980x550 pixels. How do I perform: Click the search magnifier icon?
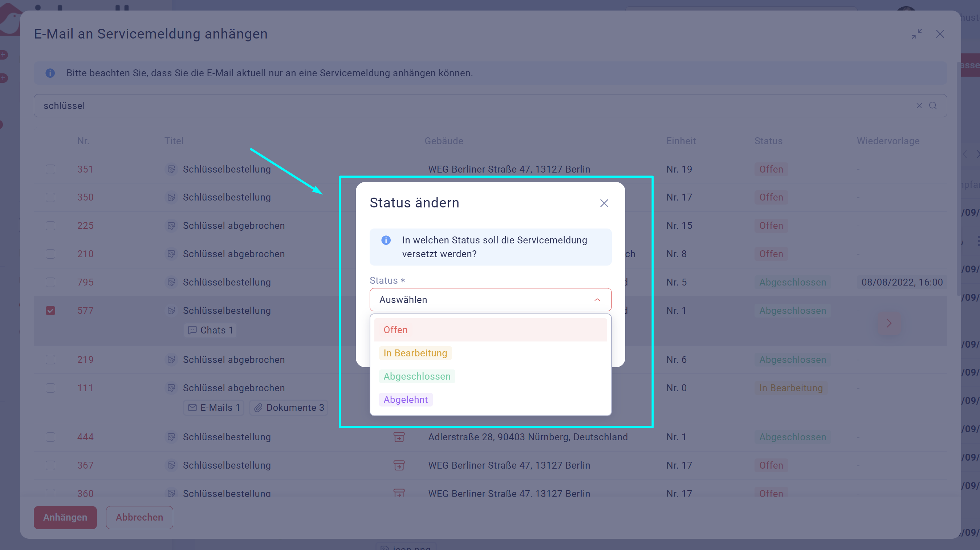coord(932,106)
